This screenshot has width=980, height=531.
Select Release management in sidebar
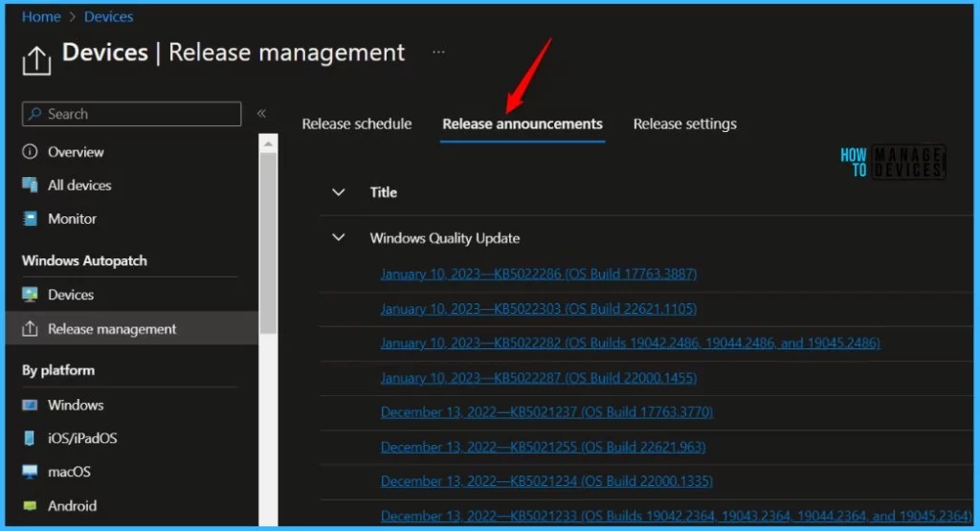112,328
